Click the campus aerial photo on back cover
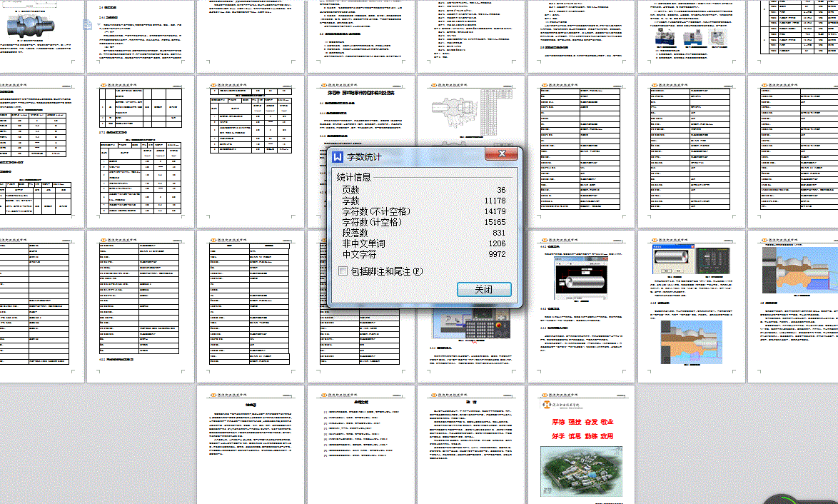 tap(582, 472)
